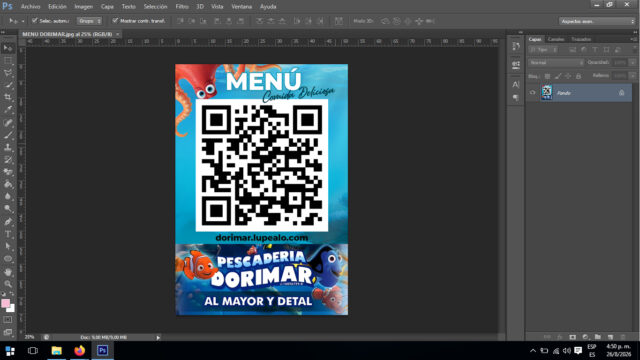The height and width of the screenshot is (360, 640).
Task: Toggle Mostrar contr. transf. checkbox
Action: coord(115,20)
